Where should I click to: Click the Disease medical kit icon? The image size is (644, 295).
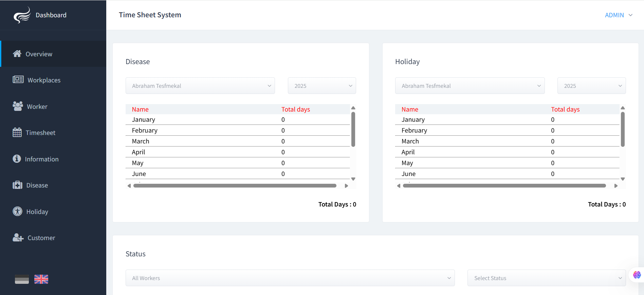point(17,185)
